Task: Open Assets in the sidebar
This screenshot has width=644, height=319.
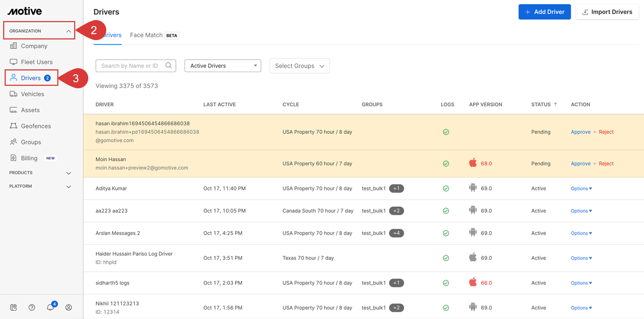Action: click(25, 110)
